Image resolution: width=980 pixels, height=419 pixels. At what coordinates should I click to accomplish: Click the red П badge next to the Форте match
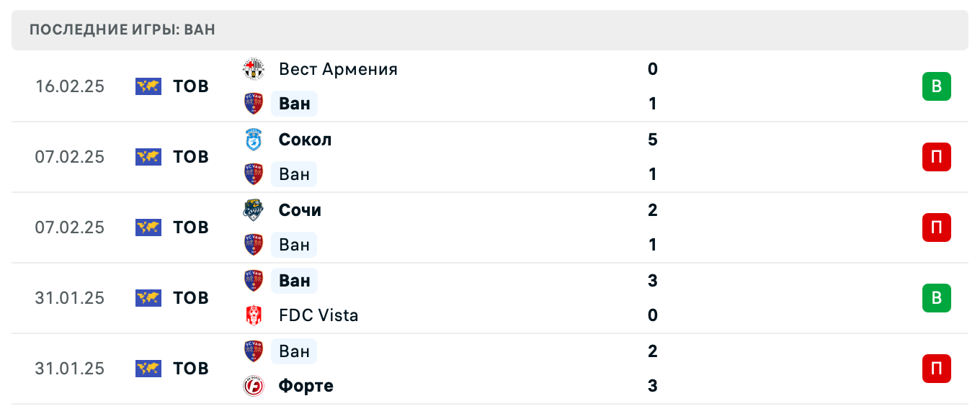(936, 368)
